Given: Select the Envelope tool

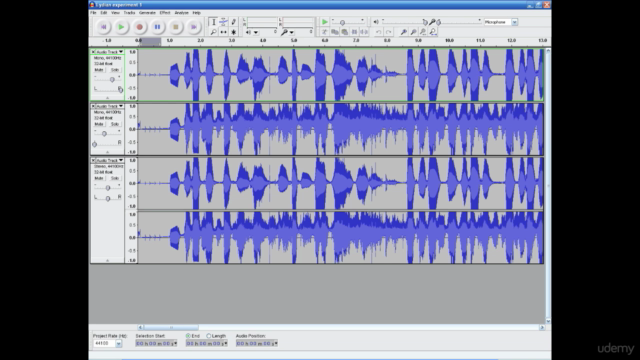Looking at the screenshot, I should pos(223,22).
